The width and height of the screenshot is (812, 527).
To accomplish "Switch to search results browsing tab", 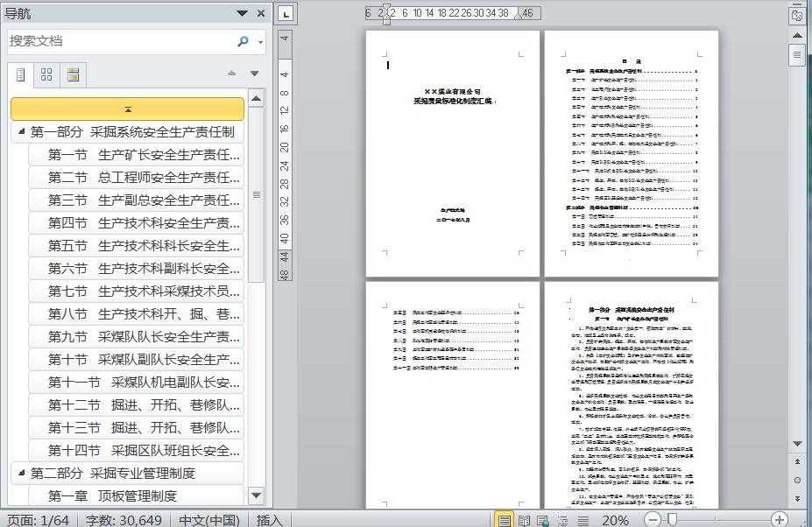I will click(x=73, y=74).
